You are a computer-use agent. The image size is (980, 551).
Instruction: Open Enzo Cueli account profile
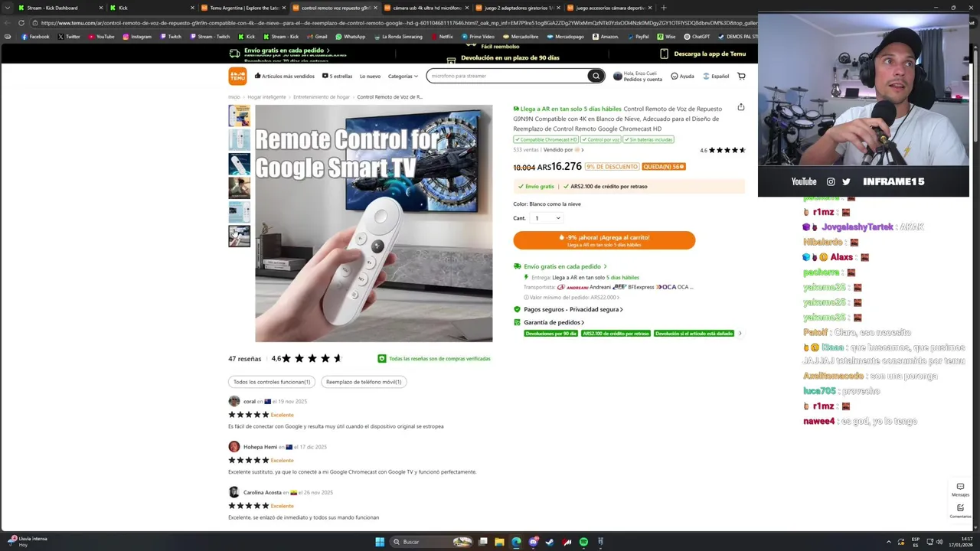[638, 76]
